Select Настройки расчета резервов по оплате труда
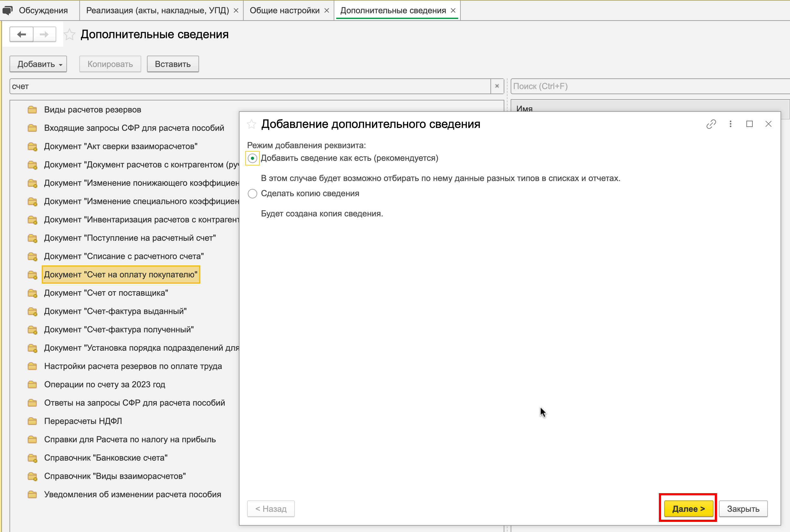Viewport: 790px width, 532px height. [133, 366]
